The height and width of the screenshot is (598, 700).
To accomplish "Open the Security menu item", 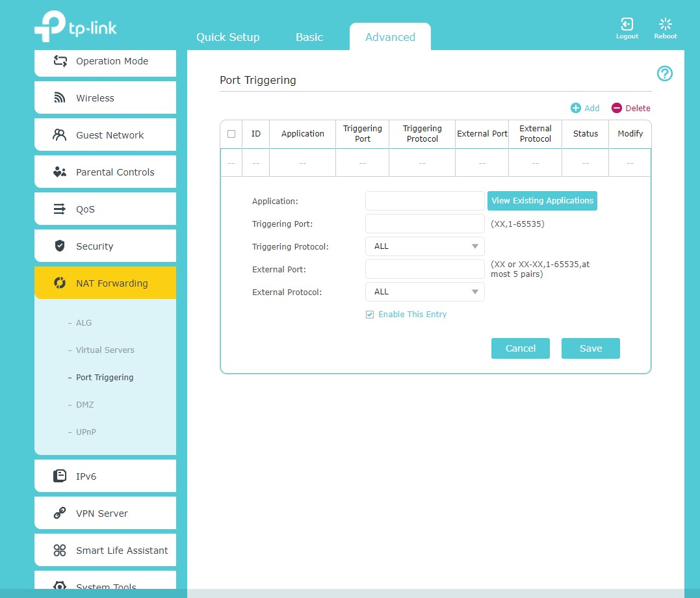I will click(x=105, y=246).
